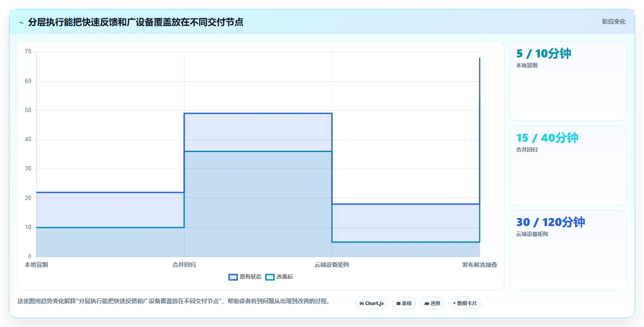Select the 数据卡片 tag
644x327 pixels.
pos(464,303)
